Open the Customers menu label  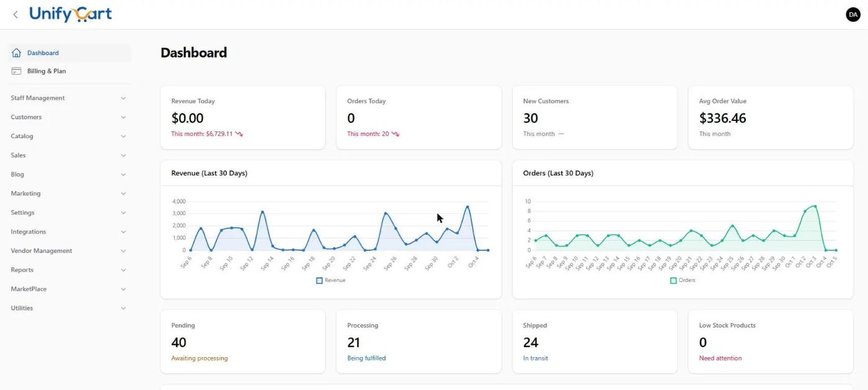click(x=26, y=117)
